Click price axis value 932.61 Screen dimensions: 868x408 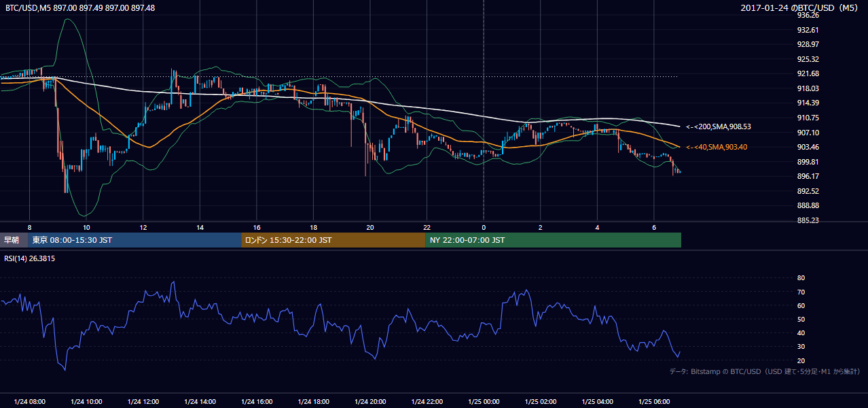coord(808,30)
